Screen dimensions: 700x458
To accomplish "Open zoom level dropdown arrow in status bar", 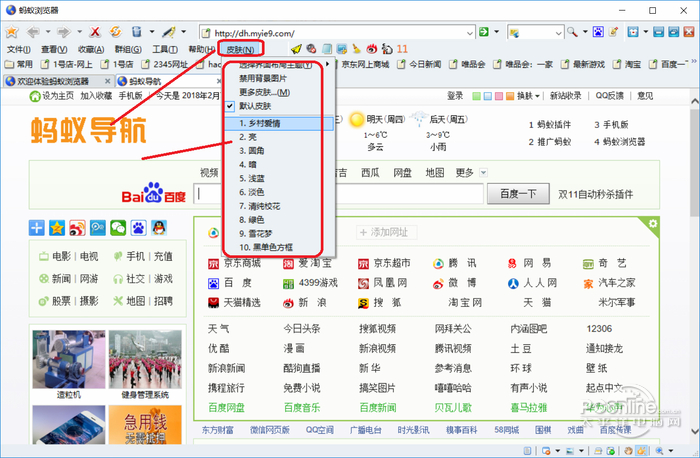I will (670, 451).
